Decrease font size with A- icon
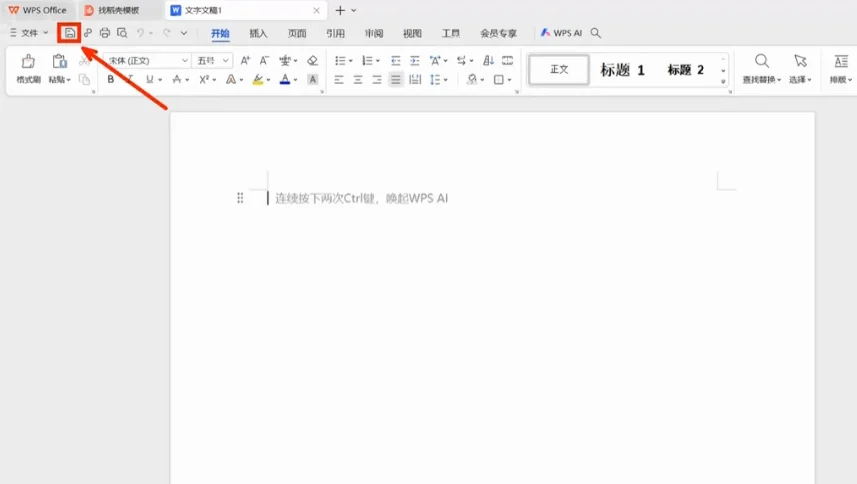The image size is (857, 484). pyautogui.click(x=264, y=61)
